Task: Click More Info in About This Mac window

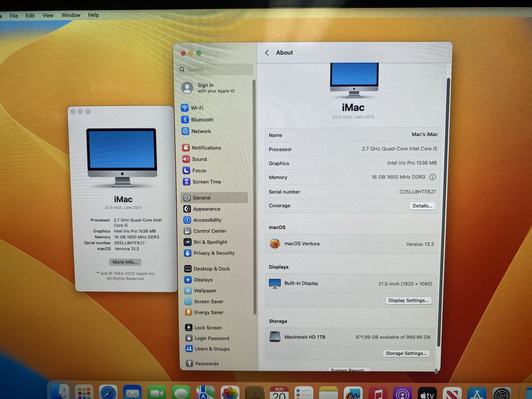Action: (125, 262)
